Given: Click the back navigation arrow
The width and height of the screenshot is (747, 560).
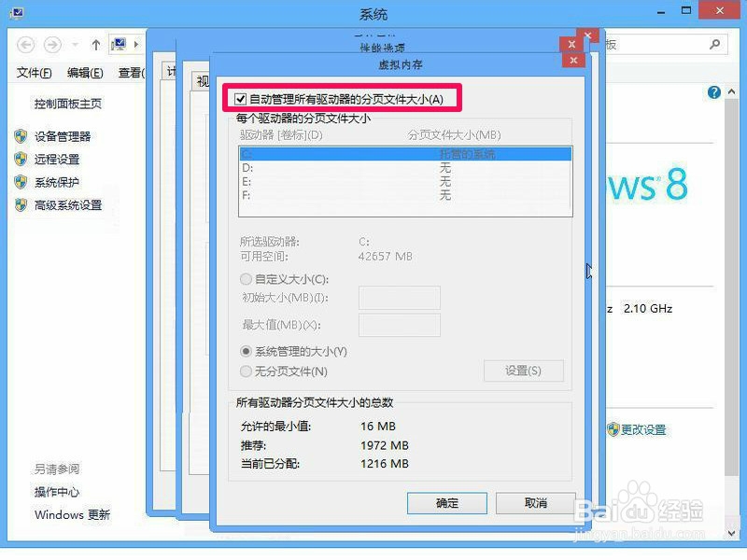Looking at the screenshot, I should point(26,44).
